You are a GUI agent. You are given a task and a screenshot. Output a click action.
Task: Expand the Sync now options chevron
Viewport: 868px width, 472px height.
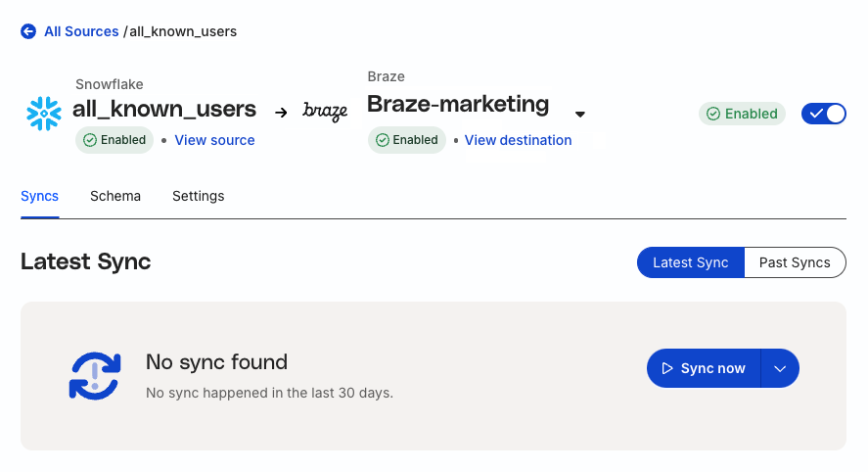pyautogui.click(x=780, y=368)
